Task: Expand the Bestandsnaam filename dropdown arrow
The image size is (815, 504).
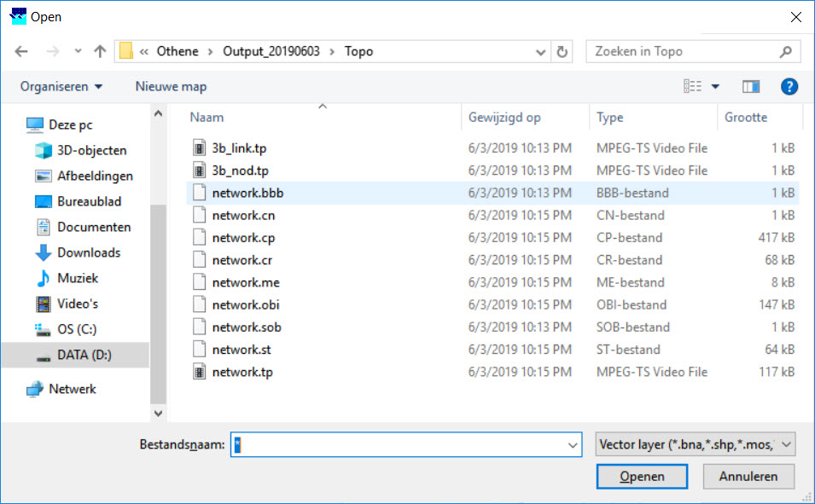Action: [573, 444]
